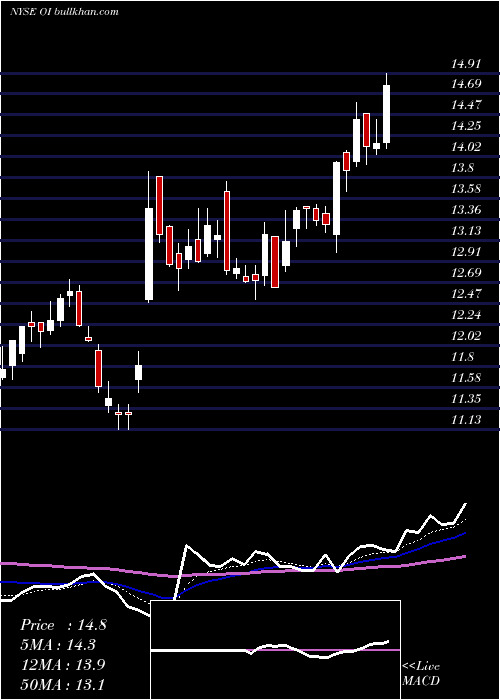Click the <<Live MACD label
The height and width of the screenshot is (700, 500).
coord(421,674)
